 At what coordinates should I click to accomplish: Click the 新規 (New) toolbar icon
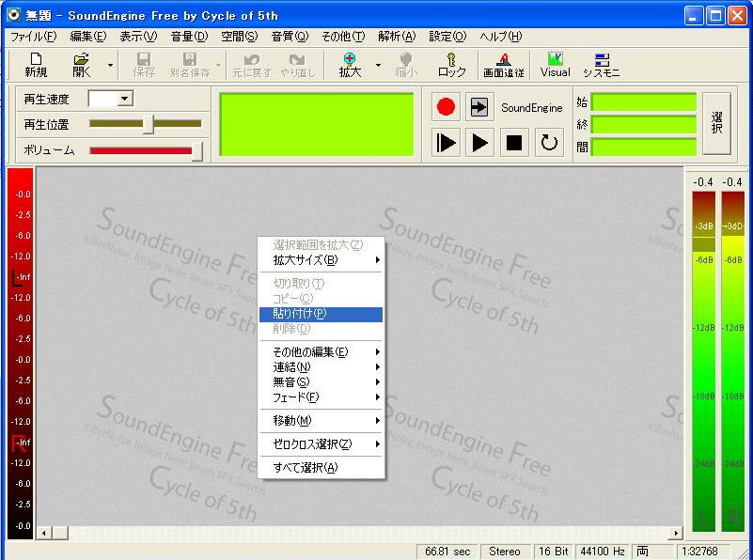36,65
